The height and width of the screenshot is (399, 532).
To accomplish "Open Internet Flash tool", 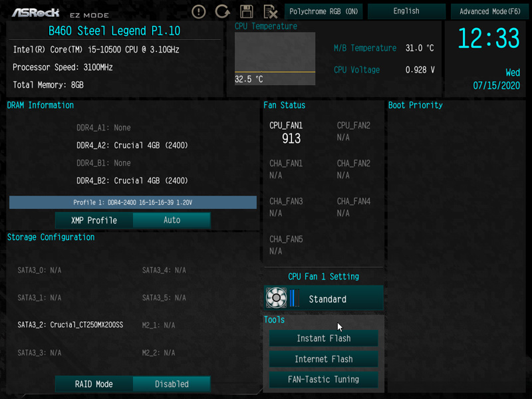I will point(324,359).
